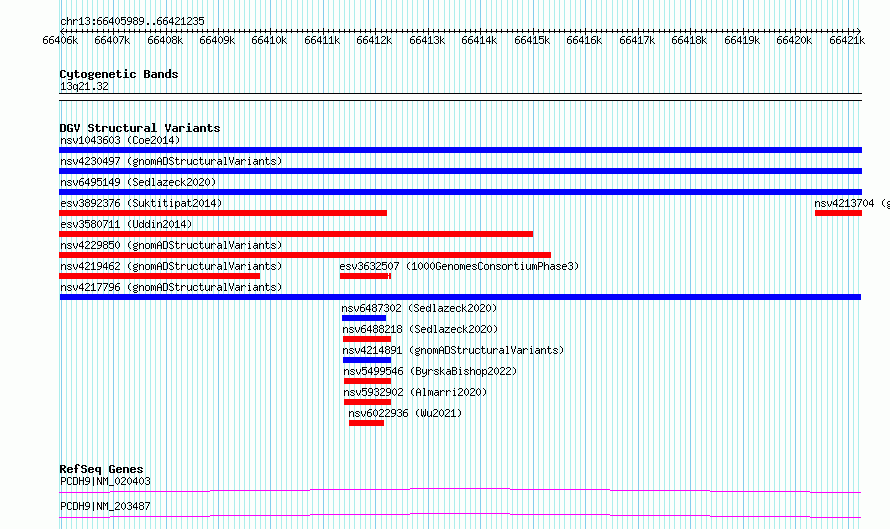Select the nsv6488218 (Sedlazeck2020) red bar
The width and height of the screenshot is (890, 529).
[367, 339]
